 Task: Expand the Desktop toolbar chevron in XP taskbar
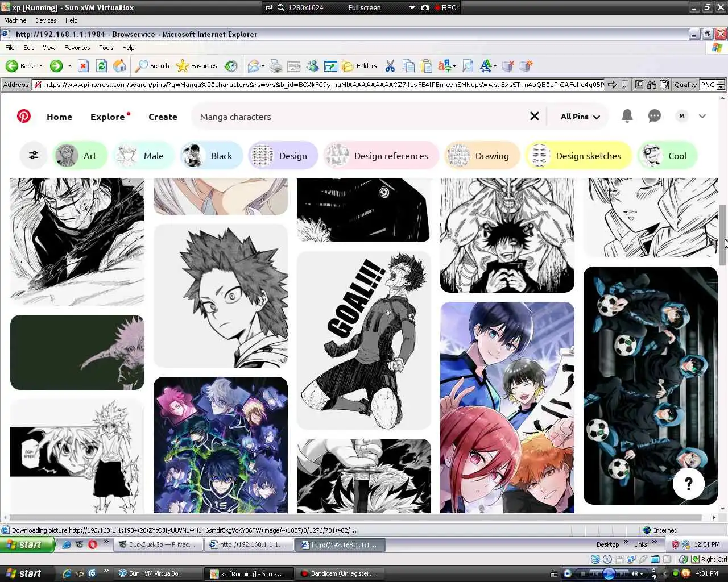point(626,542)
